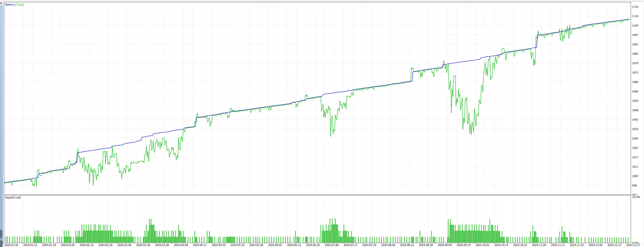Click the 2024.05.10 date on the time axis

click(x=237, y=245)
